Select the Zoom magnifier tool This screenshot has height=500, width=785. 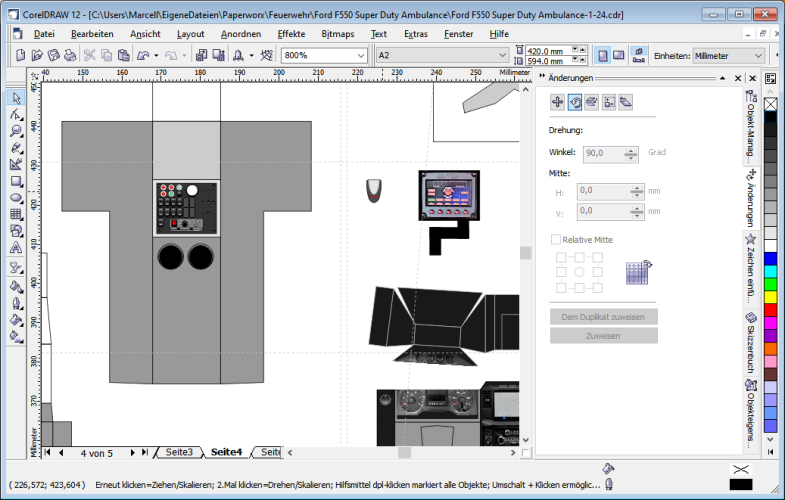coord(16,131)
